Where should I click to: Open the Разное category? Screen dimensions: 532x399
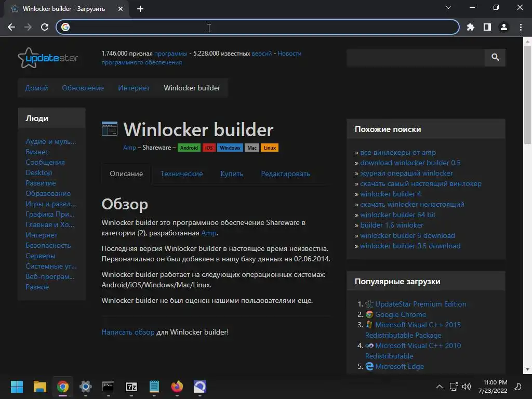[x=37, y=287]
